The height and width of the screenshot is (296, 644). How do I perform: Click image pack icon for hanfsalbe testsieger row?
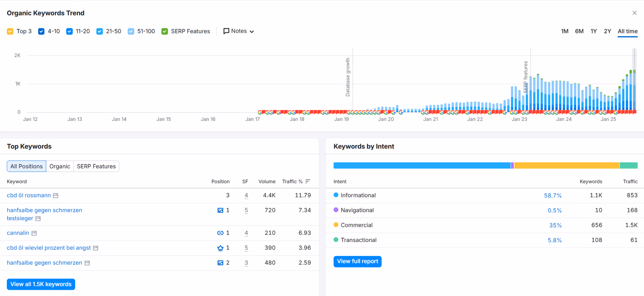(x=220, y=211)
